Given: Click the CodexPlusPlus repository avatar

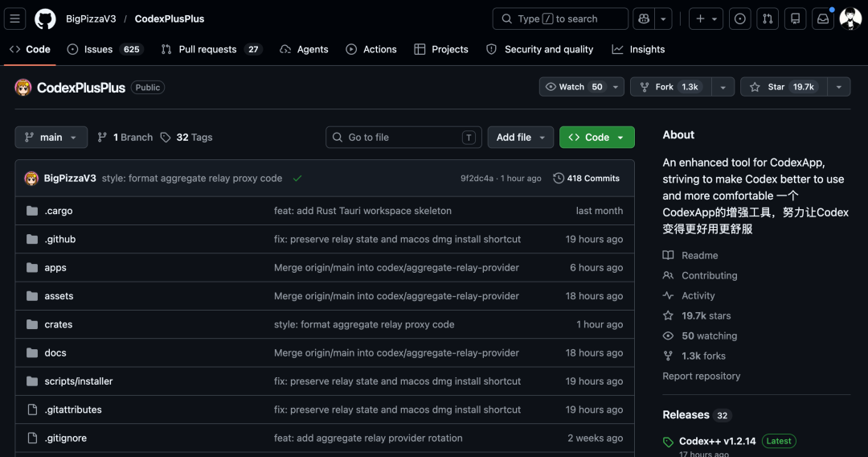Looking at the screenshot, I should (23, 88).
